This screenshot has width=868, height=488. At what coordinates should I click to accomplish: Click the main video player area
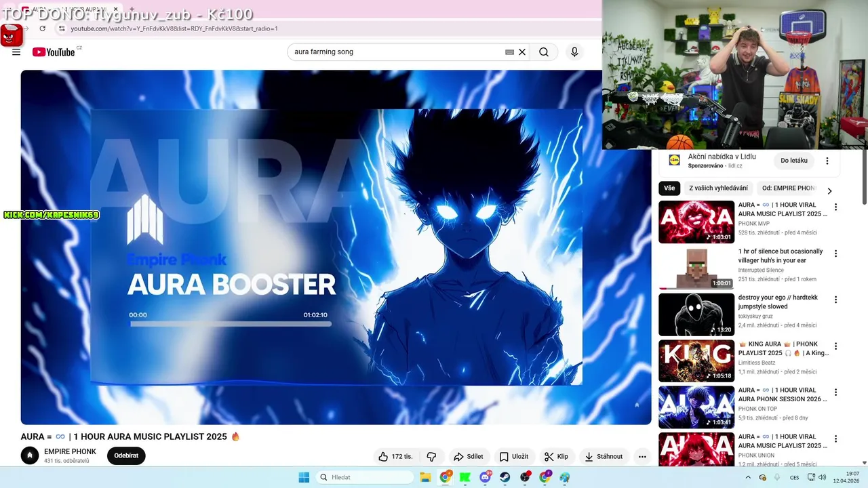336,247
